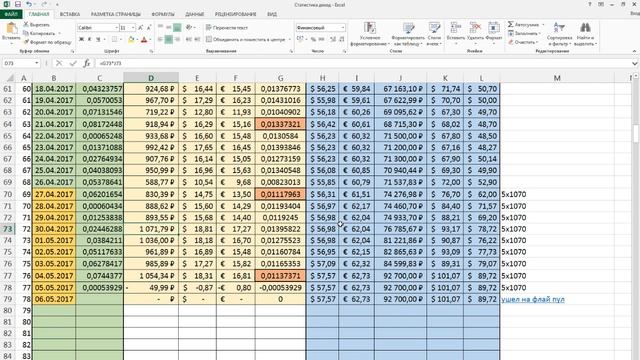The image size is (640, 360).
Task: Switch to Данные tab
Action: click(x=195, y=14)
